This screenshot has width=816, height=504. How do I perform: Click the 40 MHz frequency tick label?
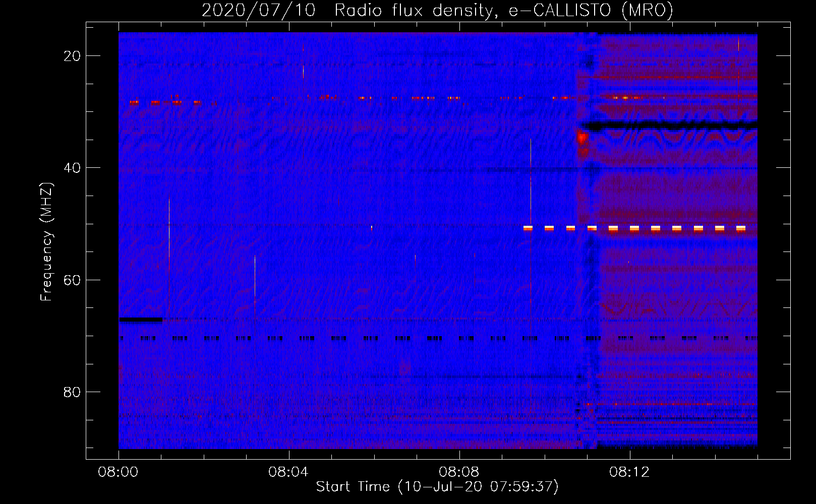(73, 168)
